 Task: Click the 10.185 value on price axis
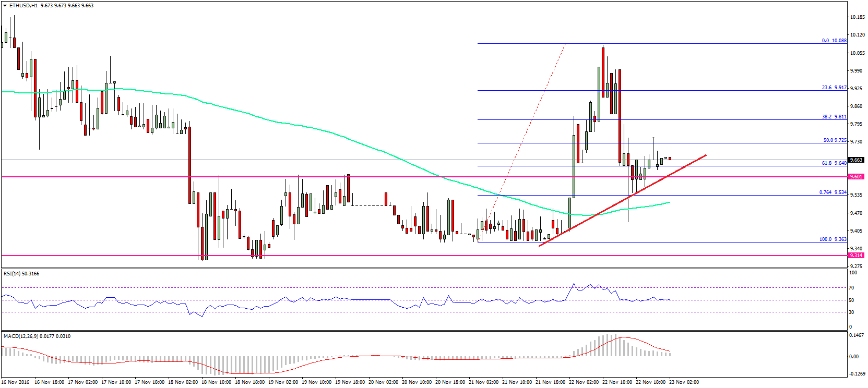pos(857,17)
